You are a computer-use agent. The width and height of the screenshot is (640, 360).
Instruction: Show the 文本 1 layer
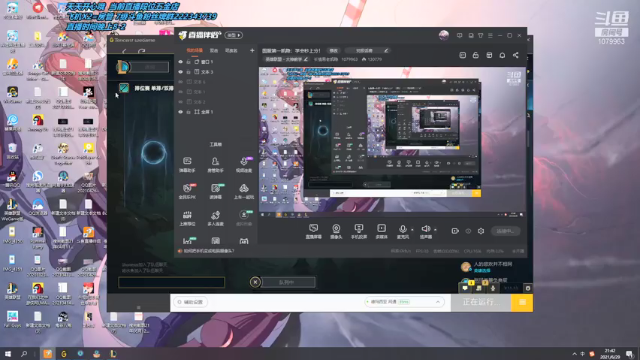point(180,92)
